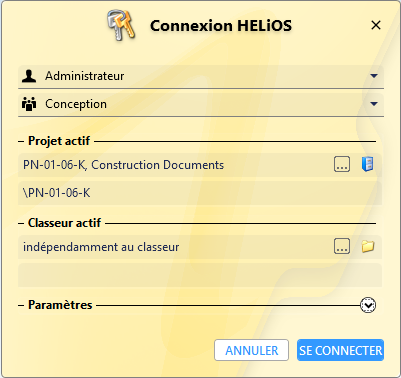
Task: Select the Administrateur combo box text
Action: coord(85,76)
